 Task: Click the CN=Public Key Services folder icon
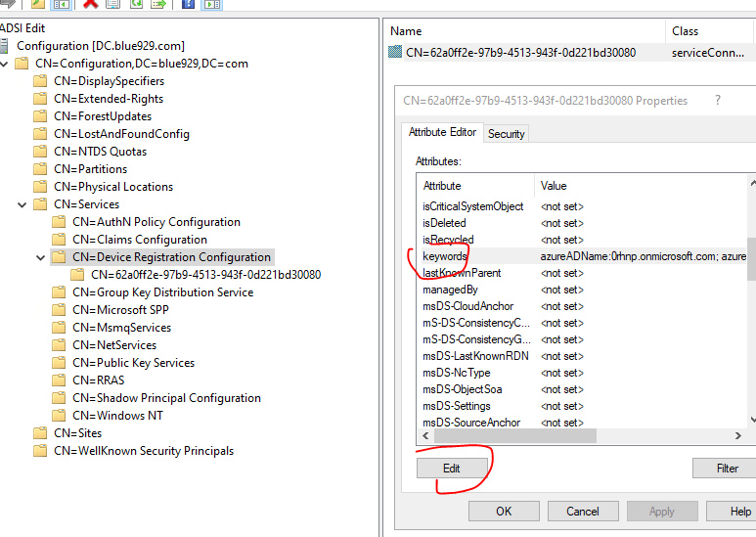click(x=59, y=363)
